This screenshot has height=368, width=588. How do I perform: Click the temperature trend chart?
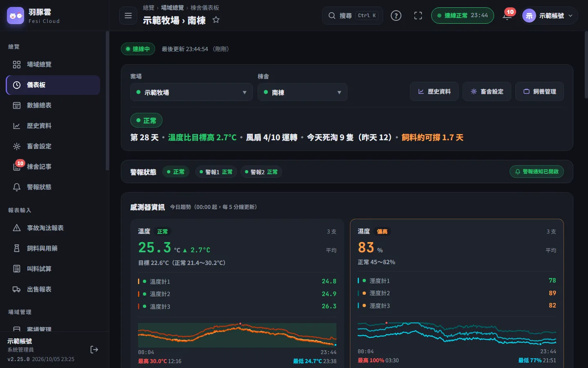click(x=237, y=335)
